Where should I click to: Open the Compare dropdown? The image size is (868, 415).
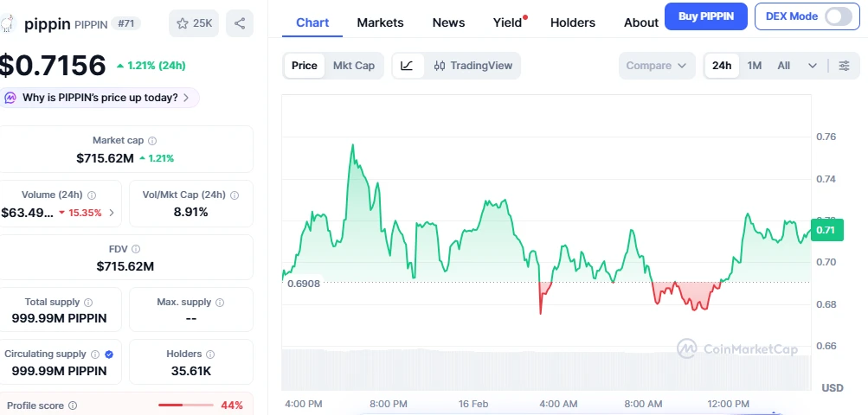(656, 66)
